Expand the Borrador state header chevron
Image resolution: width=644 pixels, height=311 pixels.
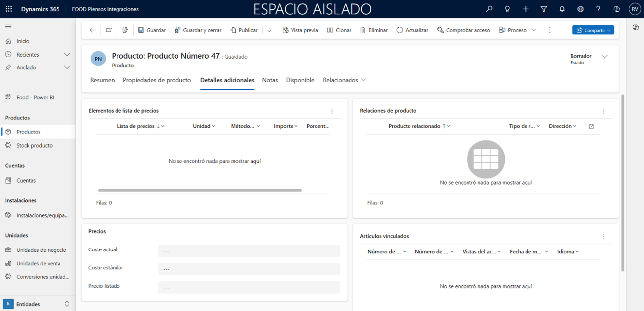(x=604, y=57)
